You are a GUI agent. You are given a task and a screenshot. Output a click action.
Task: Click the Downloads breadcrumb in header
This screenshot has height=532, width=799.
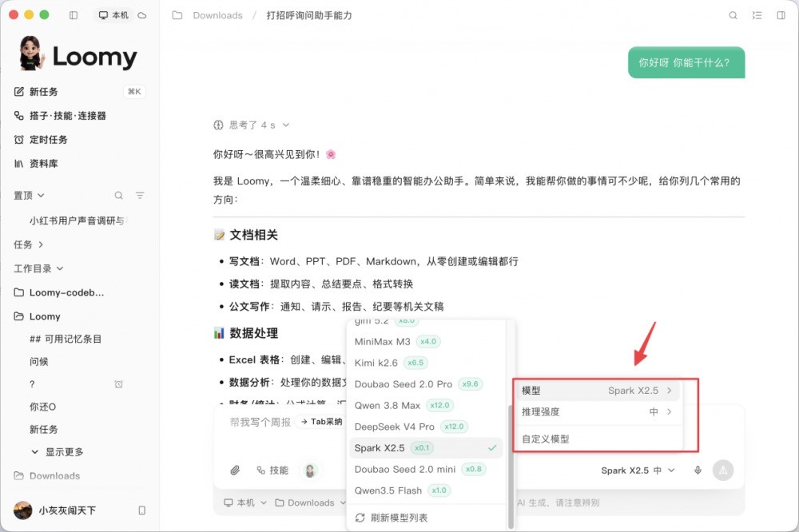tap(217, 15)
